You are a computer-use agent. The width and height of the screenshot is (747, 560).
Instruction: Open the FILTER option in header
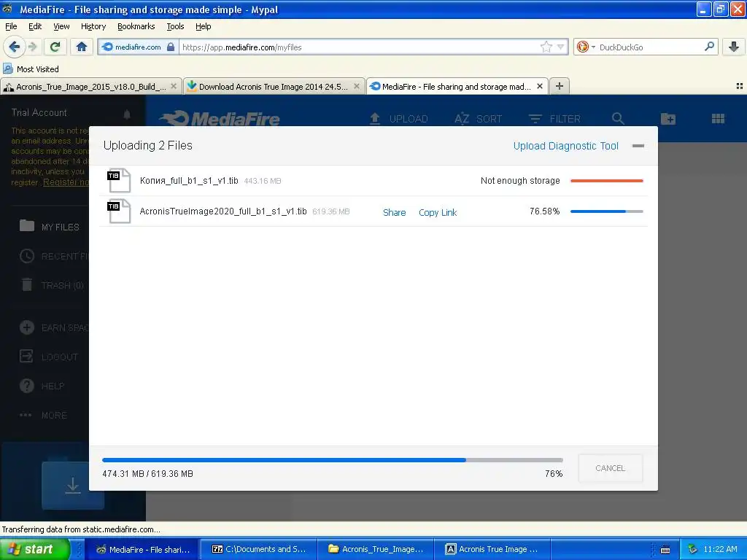pos(554,119)
